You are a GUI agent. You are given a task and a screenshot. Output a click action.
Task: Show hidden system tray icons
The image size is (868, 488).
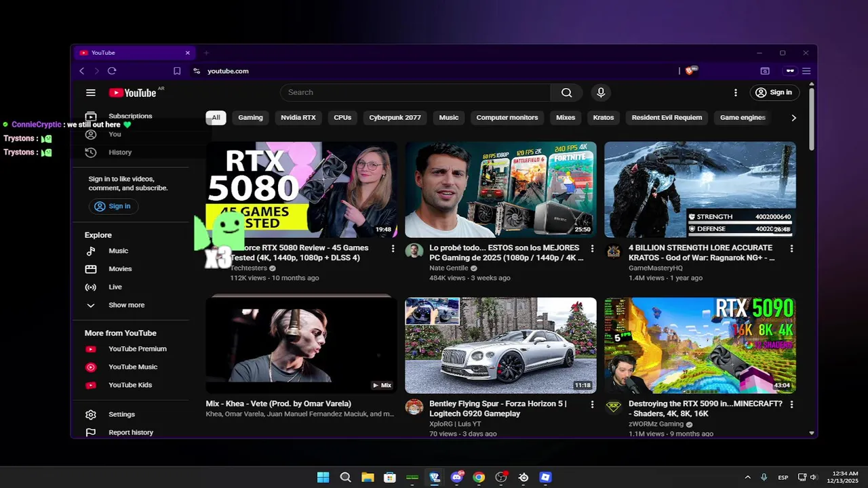point(748,477)
